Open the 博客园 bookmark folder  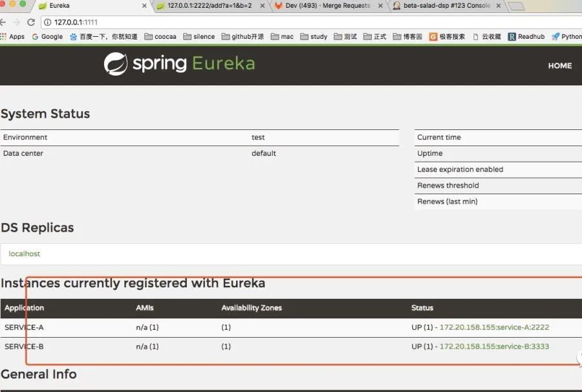[x=407, y=36]
